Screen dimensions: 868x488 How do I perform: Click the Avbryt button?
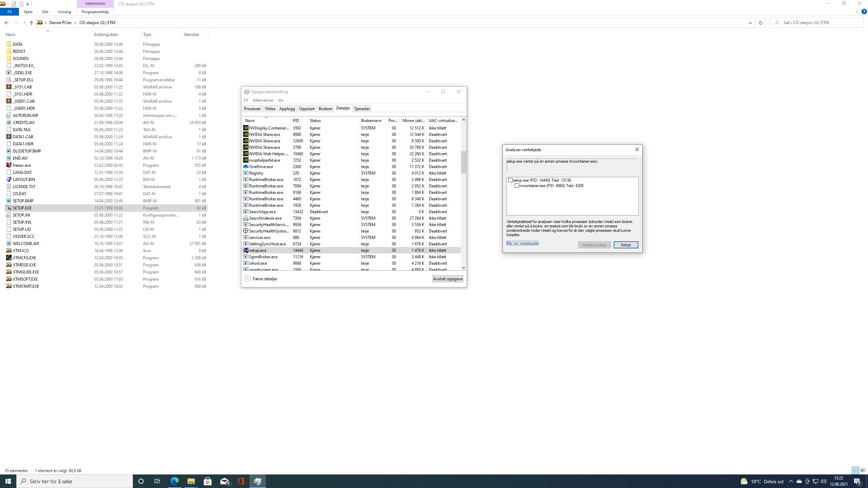pos(626,245)
